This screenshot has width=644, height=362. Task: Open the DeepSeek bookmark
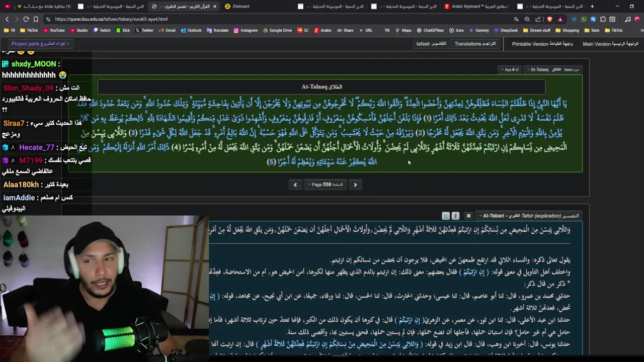tap(505, 30)
